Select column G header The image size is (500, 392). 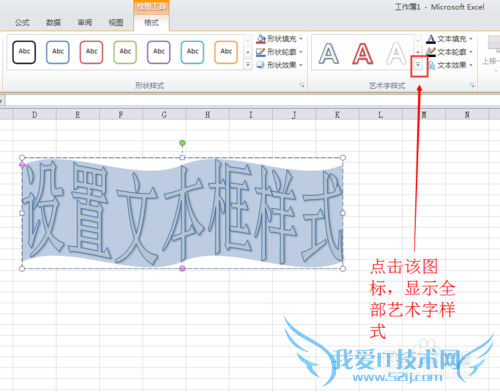coord(164,115)
